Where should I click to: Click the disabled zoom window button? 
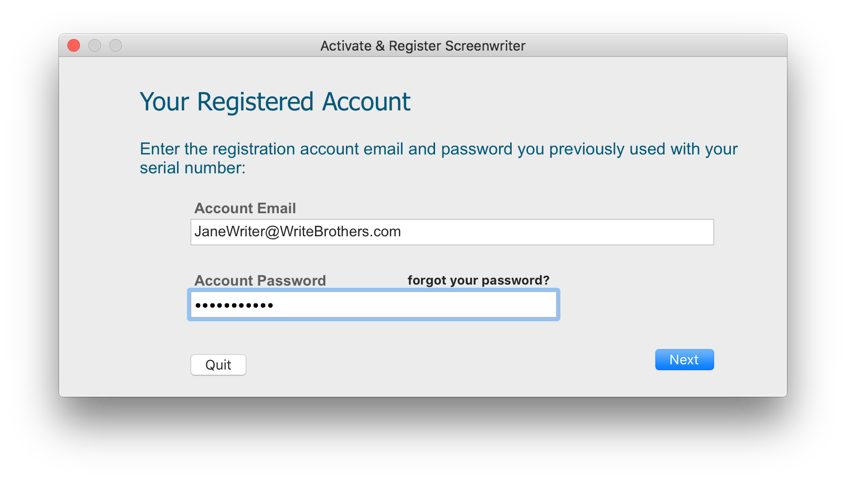(x=115, y=45)
